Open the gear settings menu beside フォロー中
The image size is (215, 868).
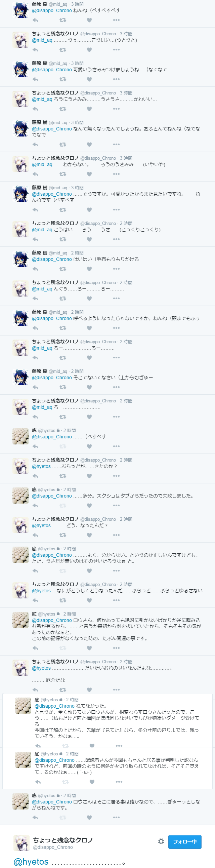tap(161, 841)
